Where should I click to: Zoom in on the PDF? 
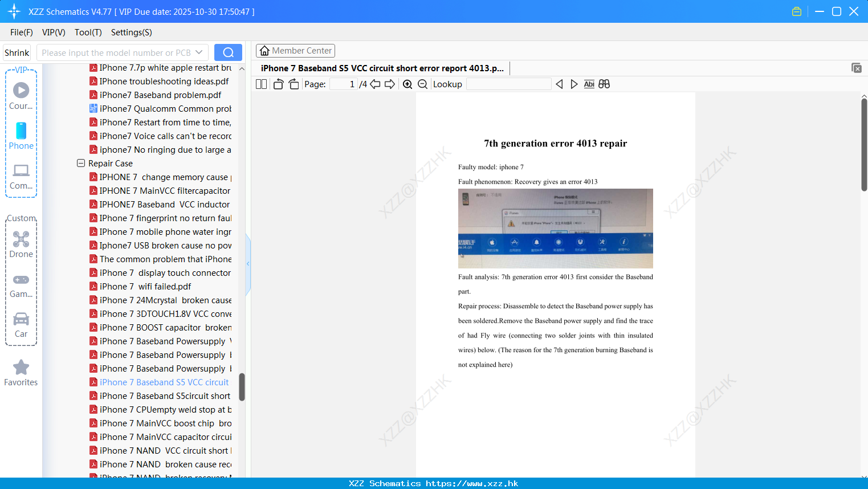point(407,84)
